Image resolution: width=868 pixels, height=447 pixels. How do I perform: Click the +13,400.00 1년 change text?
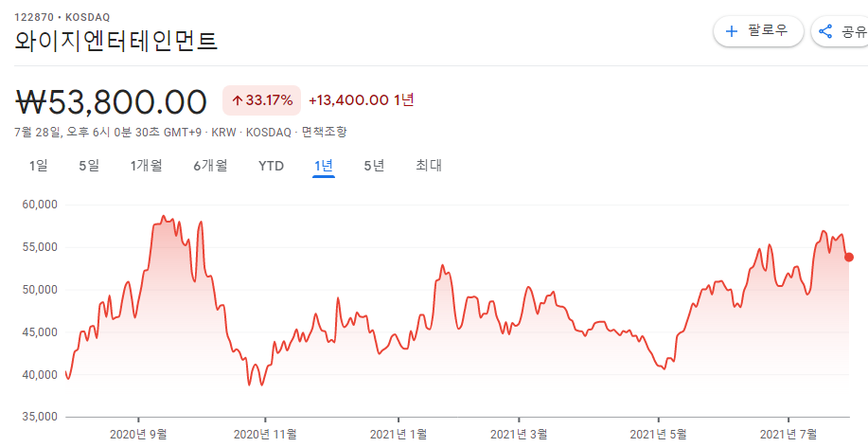click(362, 100)
